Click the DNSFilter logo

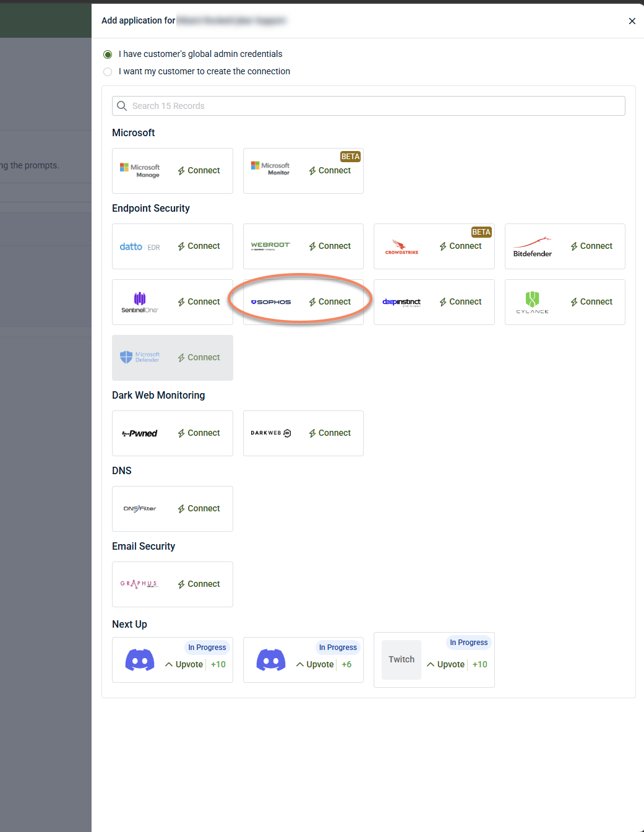(140, 509)
